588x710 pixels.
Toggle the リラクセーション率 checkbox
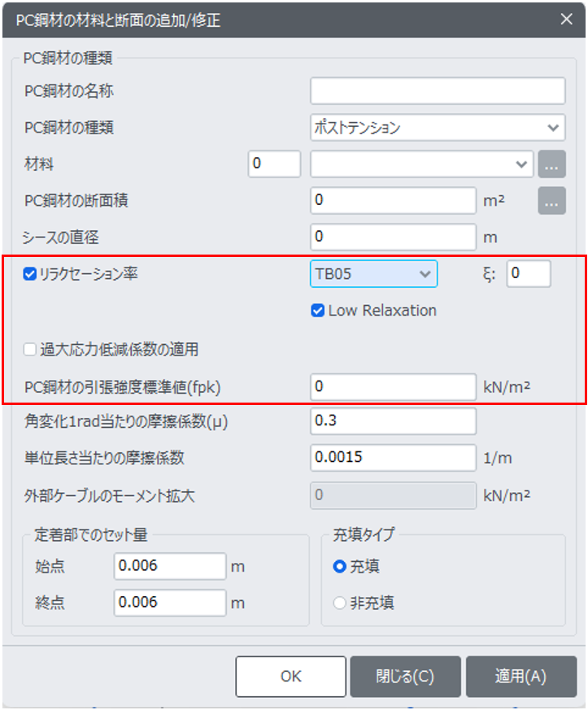click(x=30, y=274)
